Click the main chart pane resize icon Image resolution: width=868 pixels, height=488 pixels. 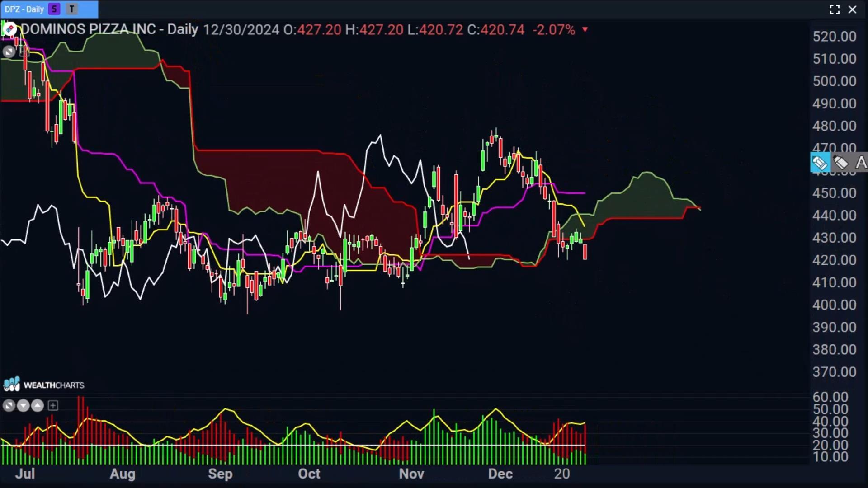[x=9, y=52]
